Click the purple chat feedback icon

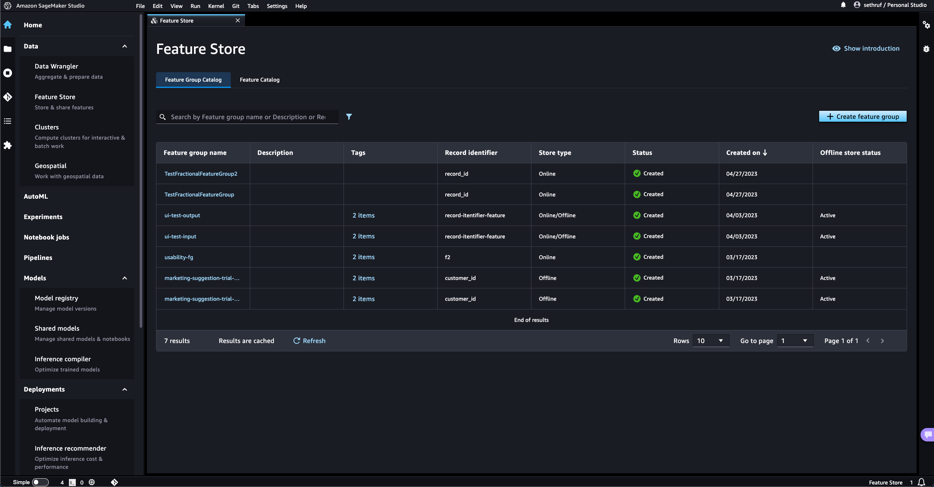[x=927, y=435]
